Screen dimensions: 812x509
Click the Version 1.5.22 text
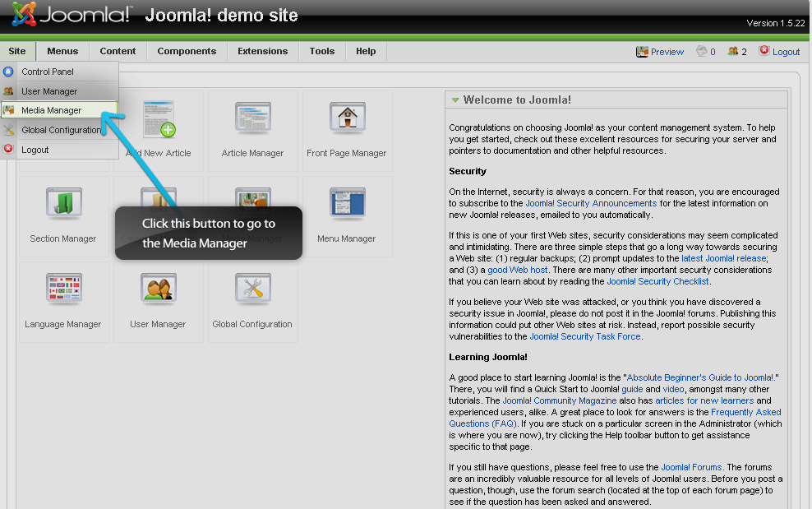pos(775,23)
